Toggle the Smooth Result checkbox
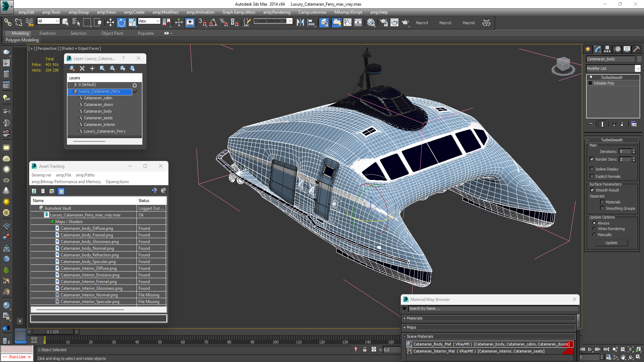The image size is (644, 362). point(592,190)
